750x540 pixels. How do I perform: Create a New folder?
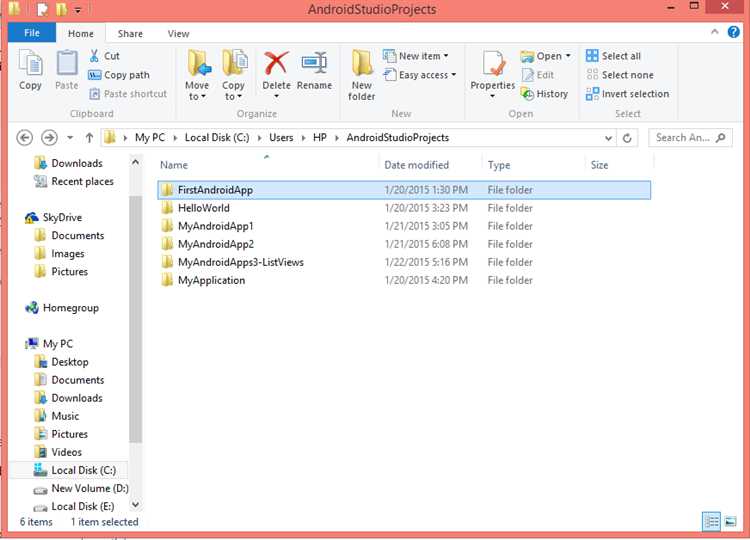tap(362, 76)
